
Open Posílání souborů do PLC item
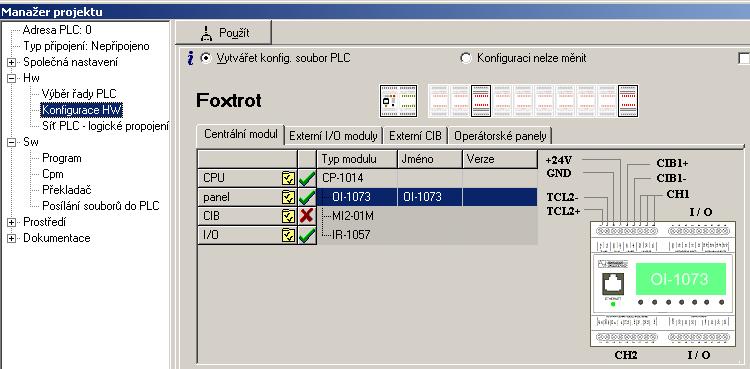coord(100,206)
